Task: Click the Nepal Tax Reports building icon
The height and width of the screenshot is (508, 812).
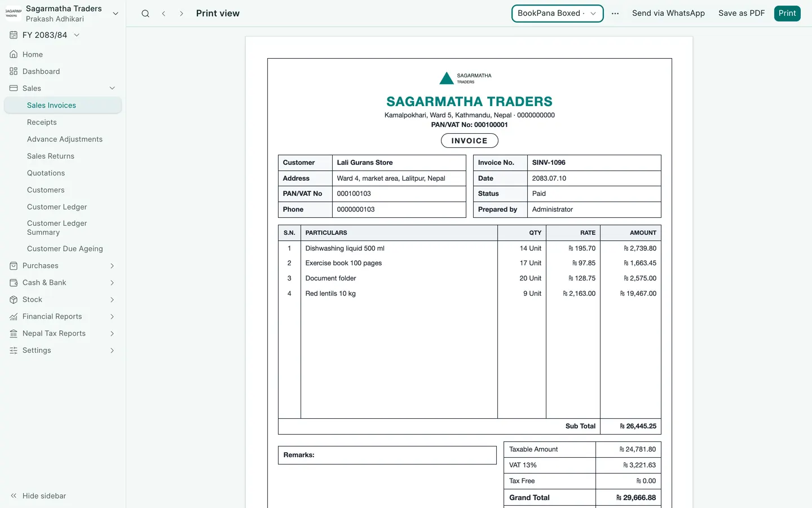Action: [x=14, y=333]
